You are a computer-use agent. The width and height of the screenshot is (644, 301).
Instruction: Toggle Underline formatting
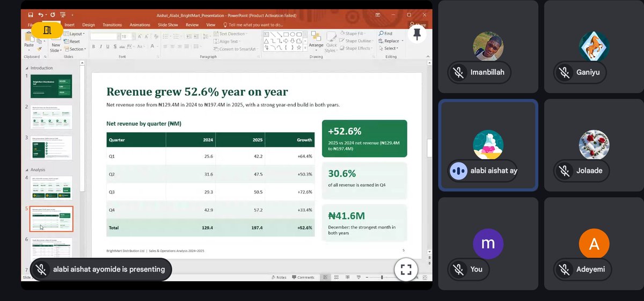click(x=108, y=47)
